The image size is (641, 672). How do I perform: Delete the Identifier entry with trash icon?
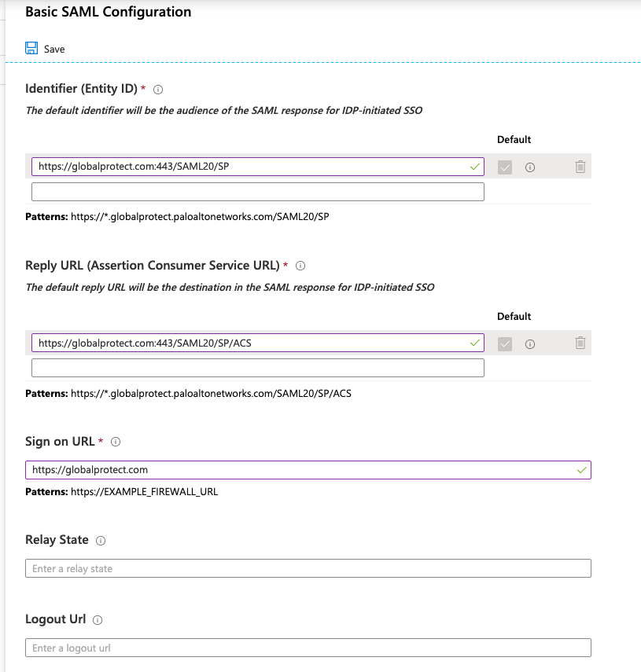580,167
